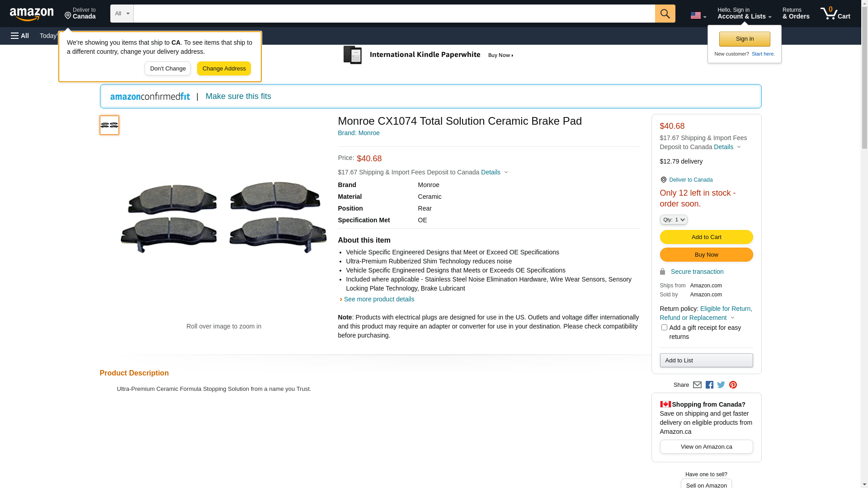Share product on Twitter

click(721, 385)
